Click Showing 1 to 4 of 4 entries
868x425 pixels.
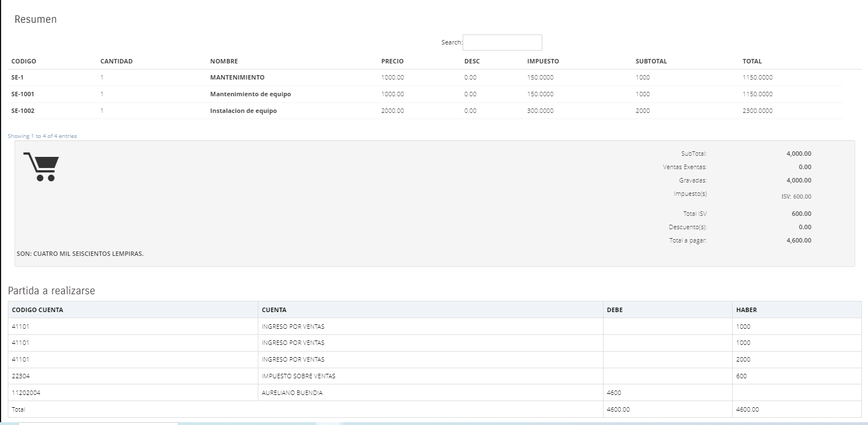(x=42, y=136)
